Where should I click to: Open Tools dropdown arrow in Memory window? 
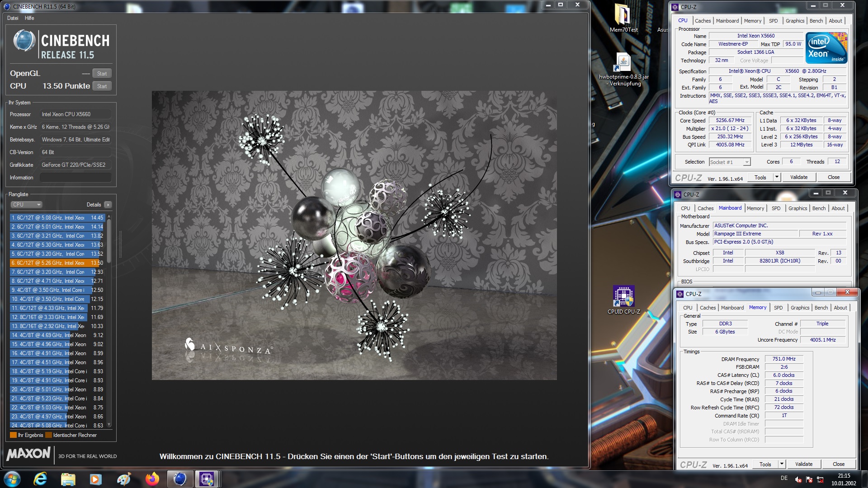(x=781, y=464)
